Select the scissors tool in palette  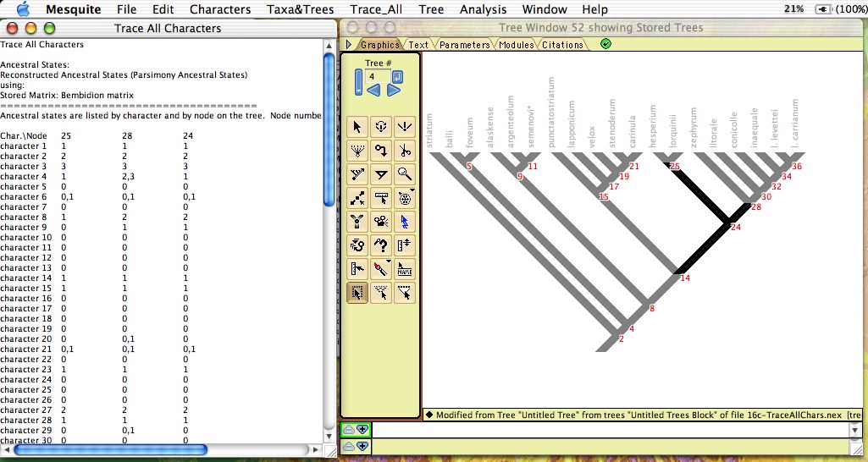tap(405, 151)
